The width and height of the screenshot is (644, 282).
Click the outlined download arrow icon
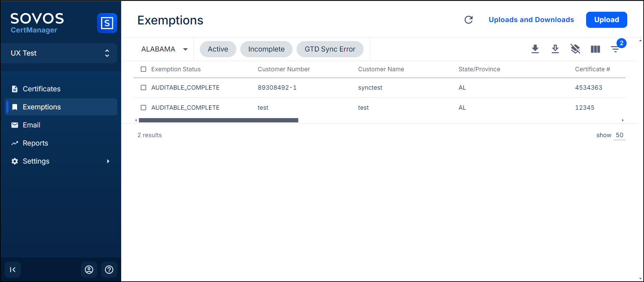click(555, 49)
